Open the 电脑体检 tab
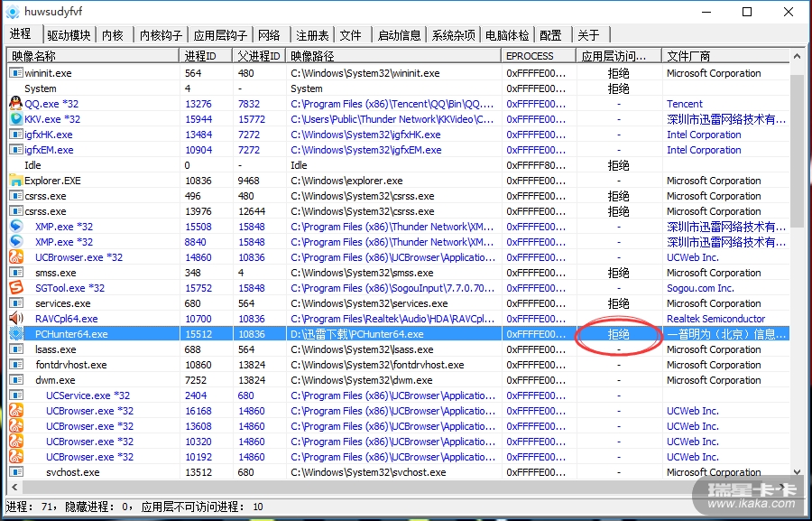The height and width of the screenshot is (521, 812). tap(507, 35)
